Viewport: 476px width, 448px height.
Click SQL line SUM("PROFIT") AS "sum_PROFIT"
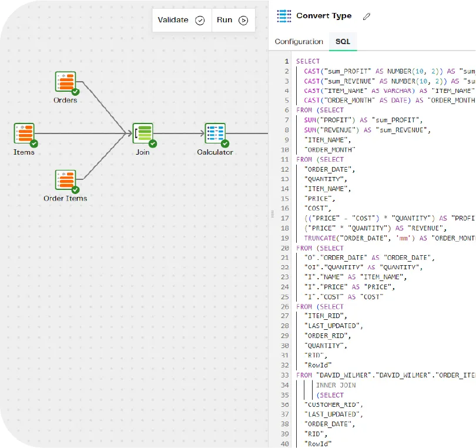pyautogui.click(x=363, y=121)
